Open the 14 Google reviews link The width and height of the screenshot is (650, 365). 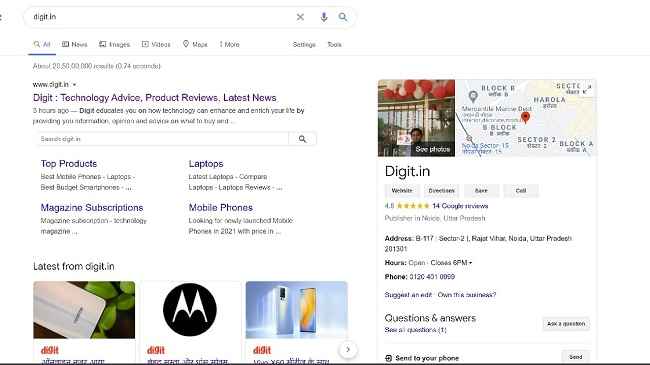460,206
